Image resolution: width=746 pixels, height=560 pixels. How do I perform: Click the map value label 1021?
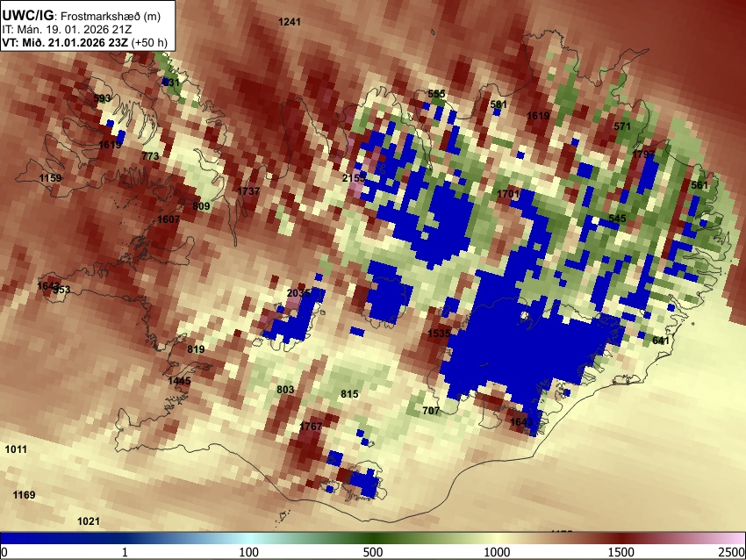89,521
